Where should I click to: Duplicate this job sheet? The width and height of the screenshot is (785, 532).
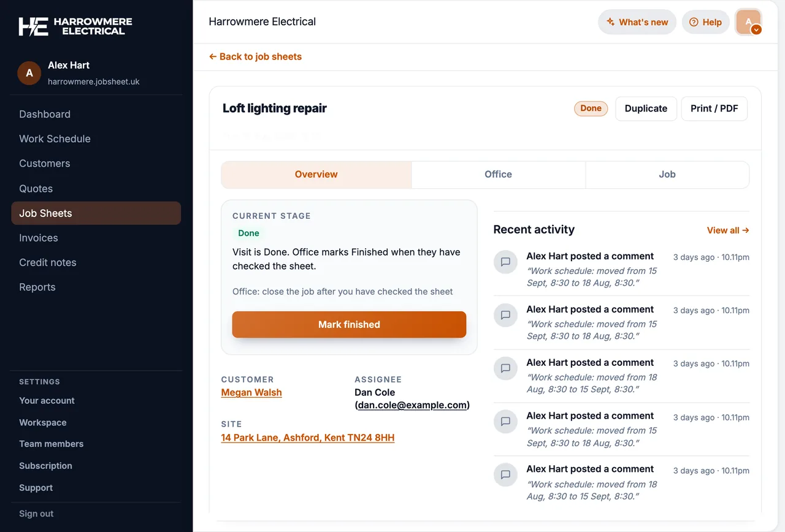[646, 108]
